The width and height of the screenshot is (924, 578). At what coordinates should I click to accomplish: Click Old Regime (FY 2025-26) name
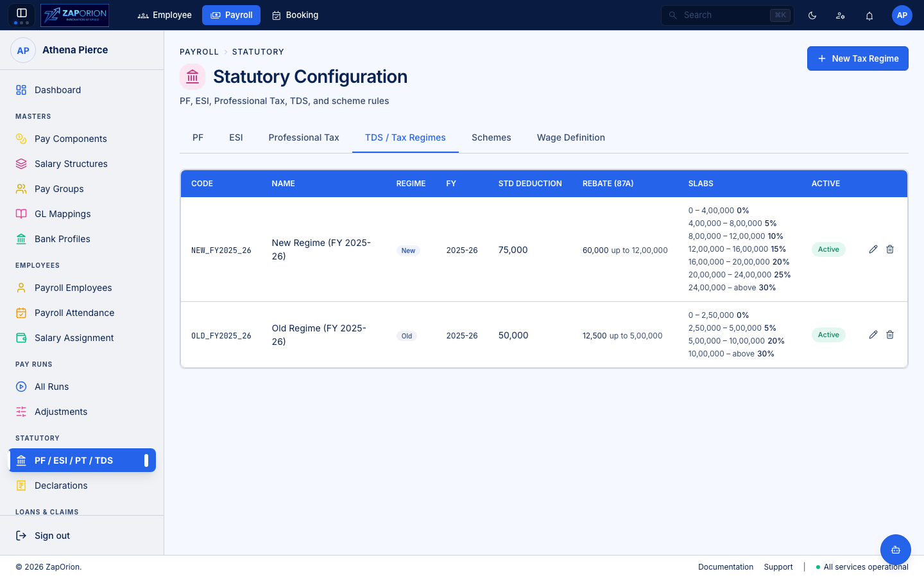pos(319,335)
